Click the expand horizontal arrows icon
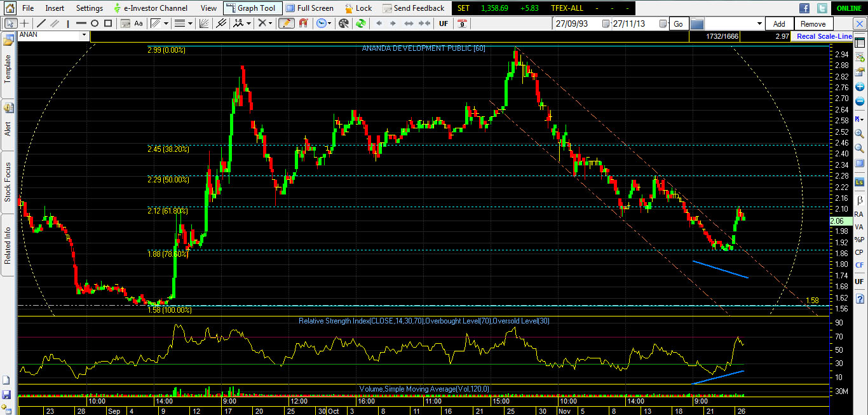 pos(409,24)
